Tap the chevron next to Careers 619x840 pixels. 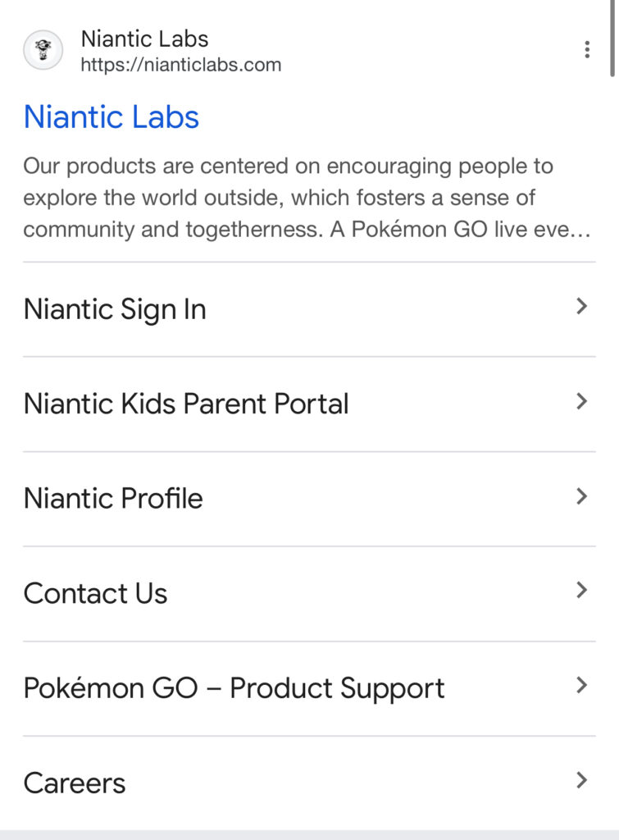[x=581, y=780]
